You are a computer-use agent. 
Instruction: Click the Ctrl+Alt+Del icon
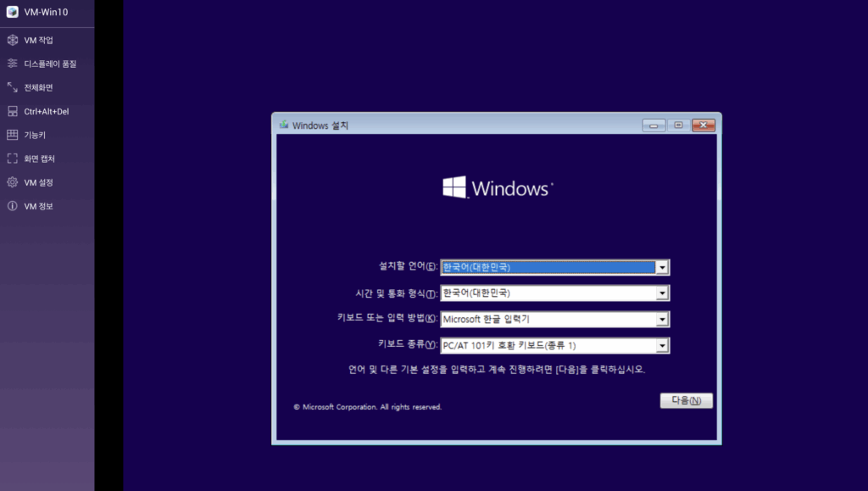12,111
